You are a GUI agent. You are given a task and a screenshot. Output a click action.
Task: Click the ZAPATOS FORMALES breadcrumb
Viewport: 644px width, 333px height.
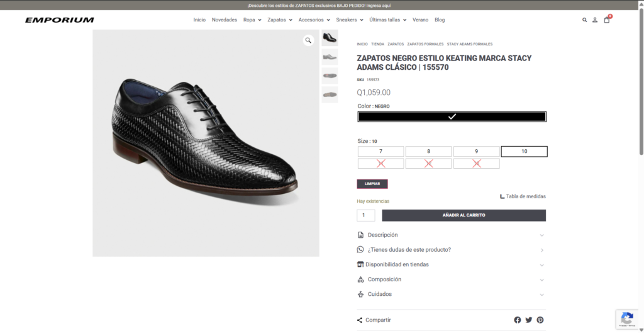point(426,44)
